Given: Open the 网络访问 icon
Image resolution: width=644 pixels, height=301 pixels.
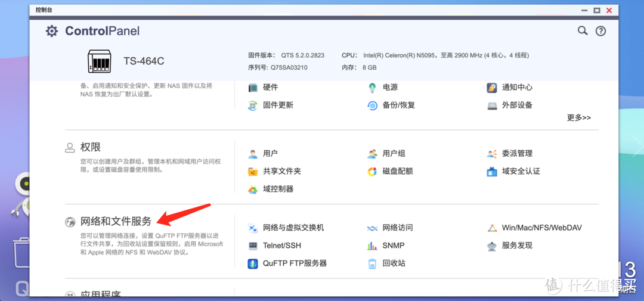Looking at the screenshot, I should (x=372, y=228).
